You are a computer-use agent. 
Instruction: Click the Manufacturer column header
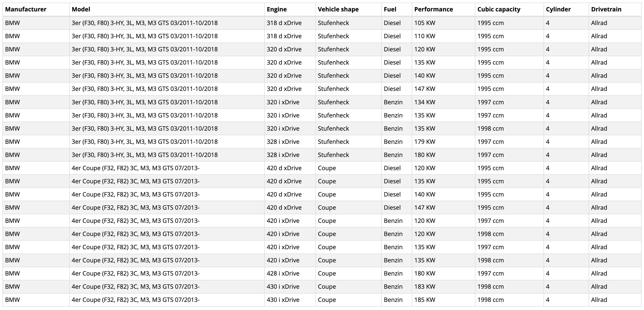point(26,9)
